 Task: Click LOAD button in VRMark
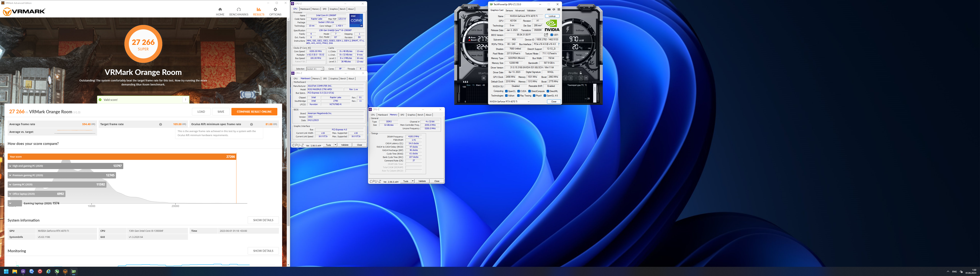click(201, 112)
